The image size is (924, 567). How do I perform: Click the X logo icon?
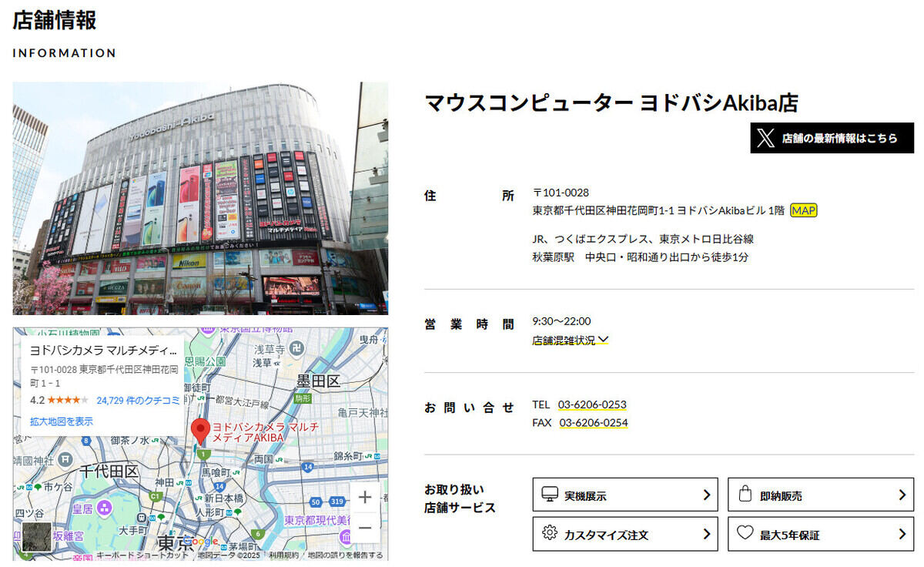point(765,138)
